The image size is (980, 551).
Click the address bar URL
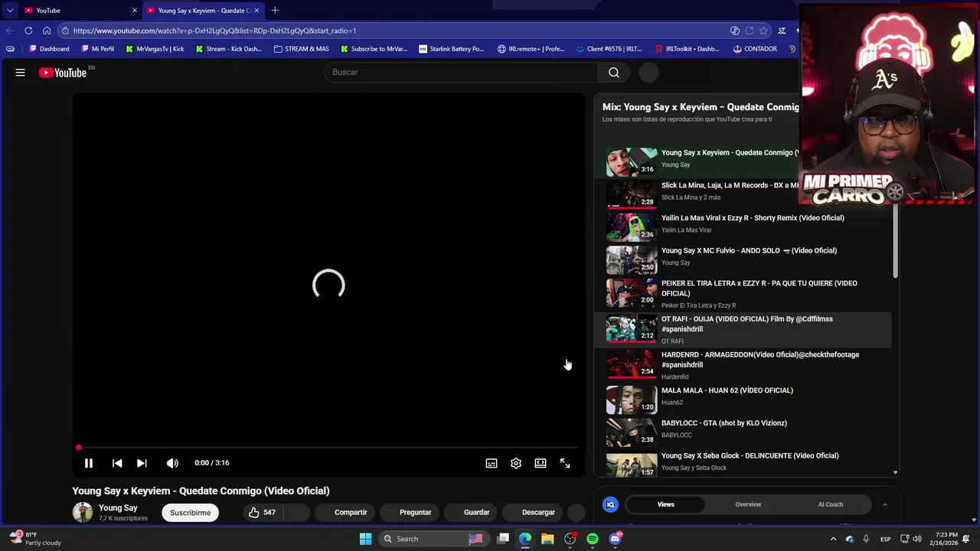(214, 31)
